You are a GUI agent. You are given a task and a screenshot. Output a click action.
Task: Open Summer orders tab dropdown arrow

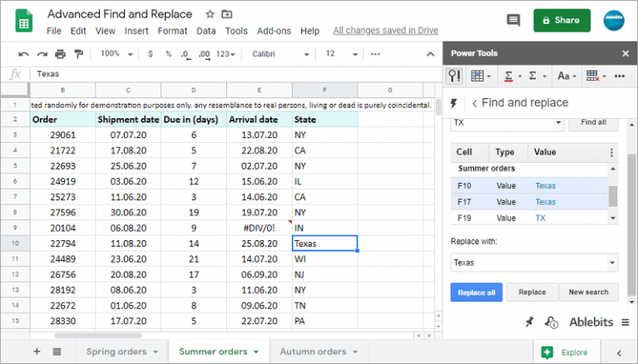click(x=256, y=352)
